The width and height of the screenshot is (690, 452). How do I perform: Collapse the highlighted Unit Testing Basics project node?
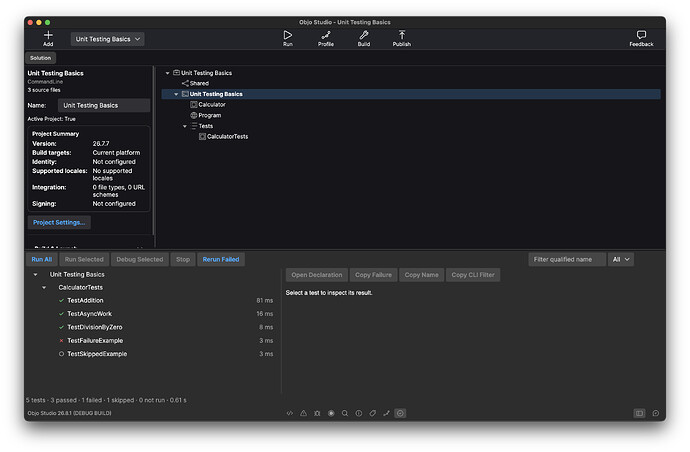point(176,94)
